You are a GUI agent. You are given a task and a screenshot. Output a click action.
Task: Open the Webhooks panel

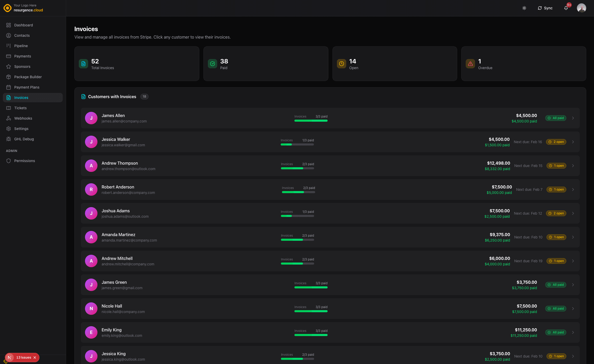(x=9, y=118)
